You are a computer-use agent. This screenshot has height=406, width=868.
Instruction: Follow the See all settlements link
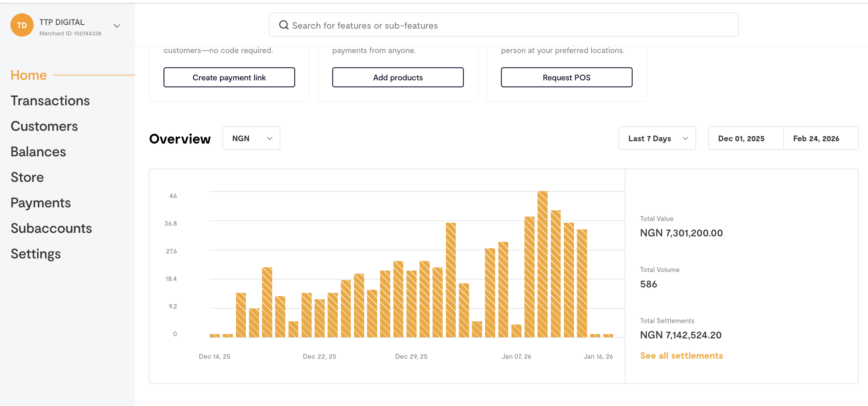point(681,355)
